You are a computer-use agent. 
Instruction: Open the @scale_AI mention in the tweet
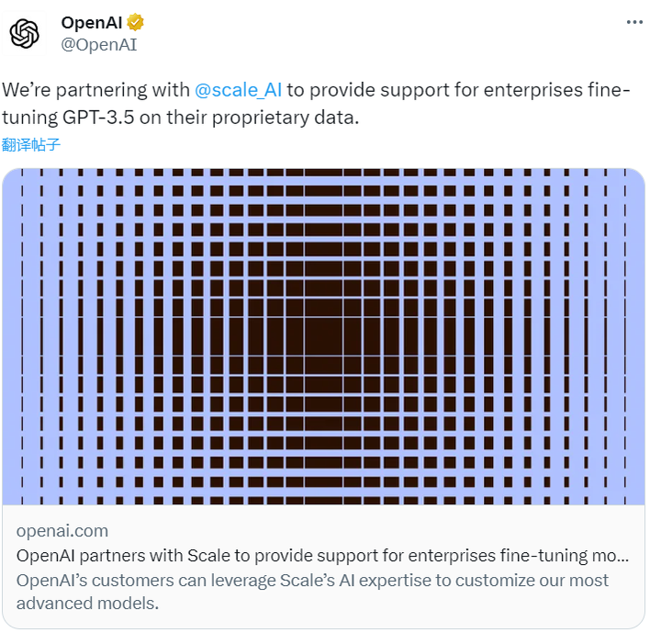point(238,90)
